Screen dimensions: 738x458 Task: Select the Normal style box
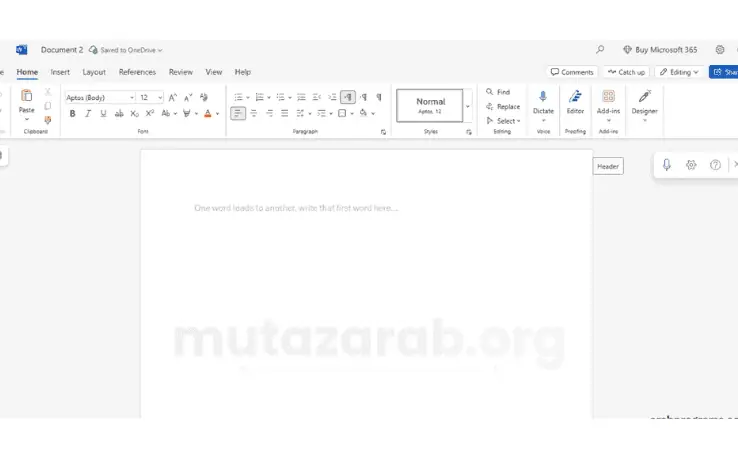430,106
